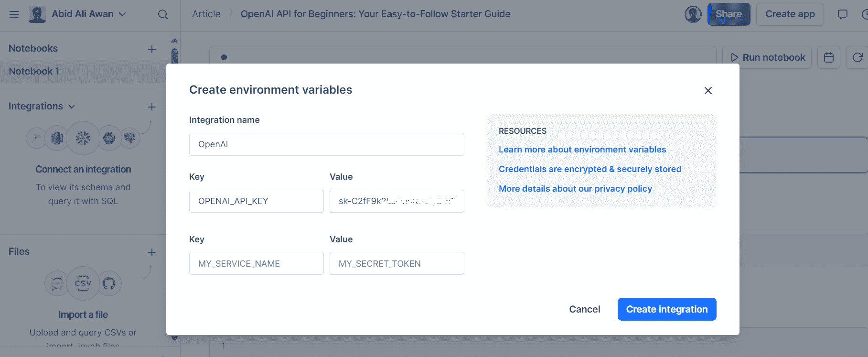Click the Redshift barrel integration icon

[57, 138]
